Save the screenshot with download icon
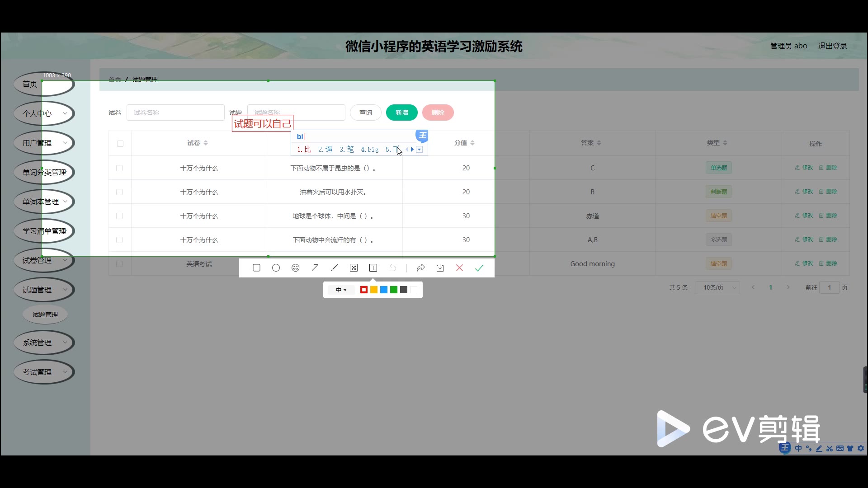This screenshot has height=488, width=868. coord(440,268)
